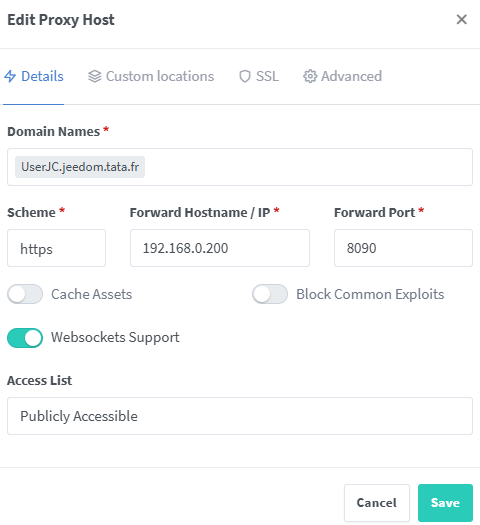Image resolution: width=480 pixels, height=525 pixels.
Task: Go to the Advanced tab
Action: tap(342, 76)
